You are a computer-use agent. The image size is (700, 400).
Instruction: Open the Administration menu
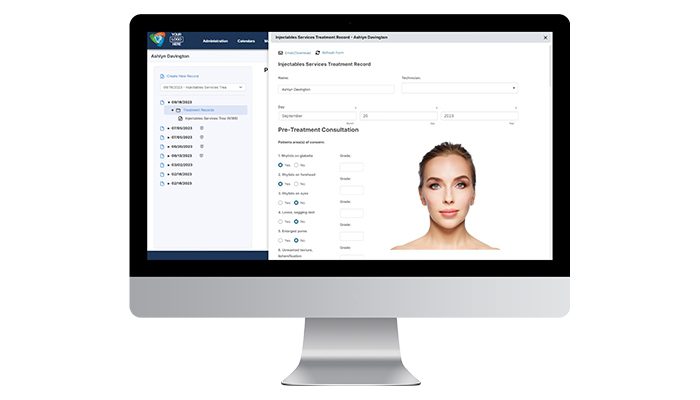tap(215, 41)
